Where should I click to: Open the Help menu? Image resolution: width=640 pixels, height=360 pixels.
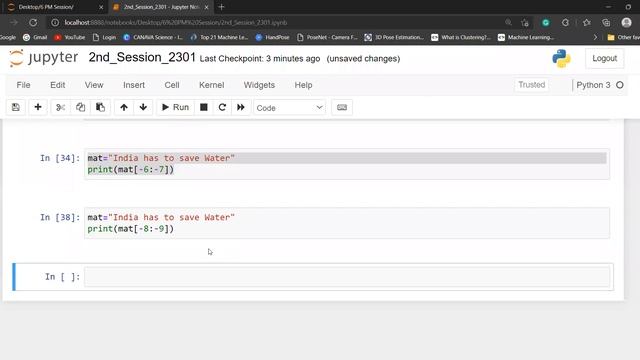[303, 85]
